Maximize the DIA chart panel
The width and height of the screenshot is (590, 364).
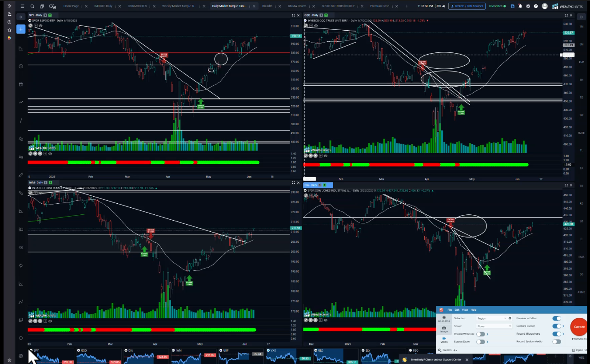[x=566, y=185]
